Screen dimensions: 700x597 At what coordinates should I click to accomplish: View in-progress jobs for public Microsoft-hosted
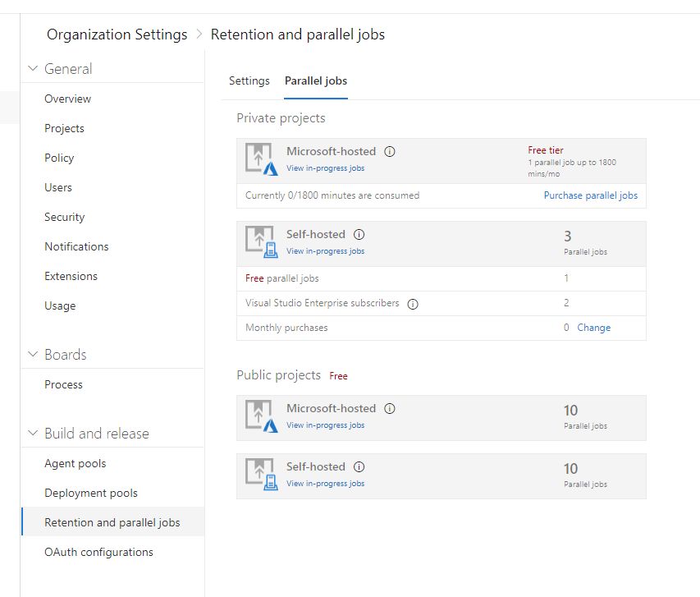(326, 425)
